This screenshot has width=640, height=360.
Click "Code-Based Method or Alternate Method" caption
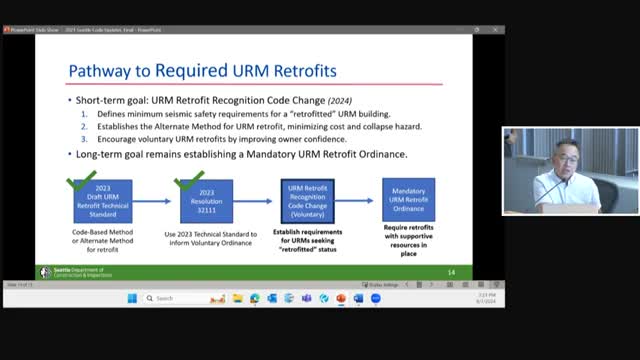click(102, 241)
